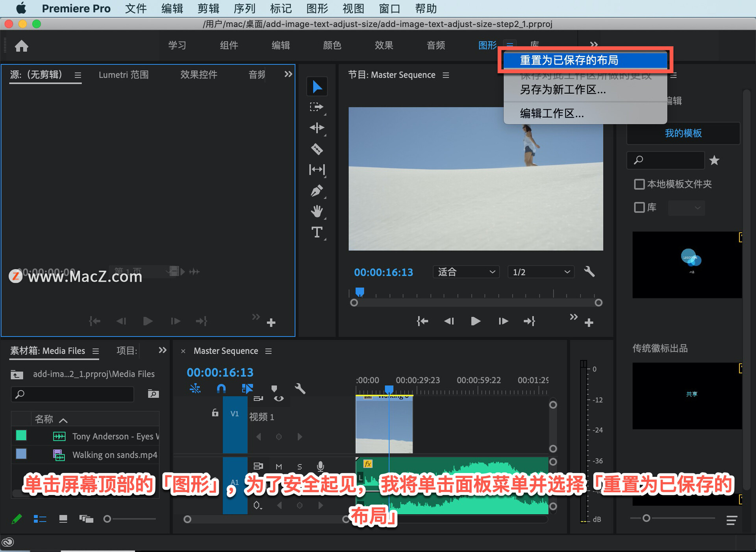Viewport: 756px width, 552px height.
Task: Sort project items by 名称 column
Action: [x=44, y=419]
